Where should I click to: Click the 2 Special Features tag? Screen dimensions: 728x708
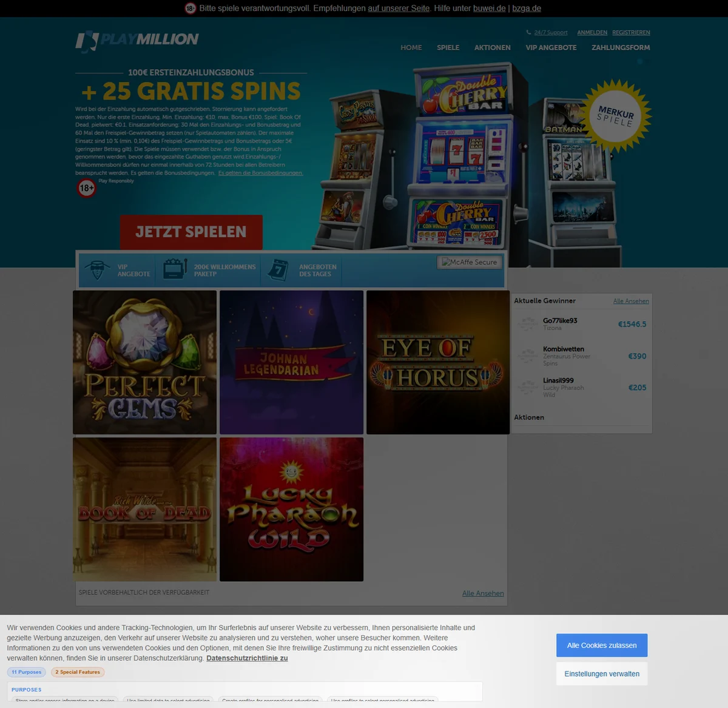[x=78, y=672]
